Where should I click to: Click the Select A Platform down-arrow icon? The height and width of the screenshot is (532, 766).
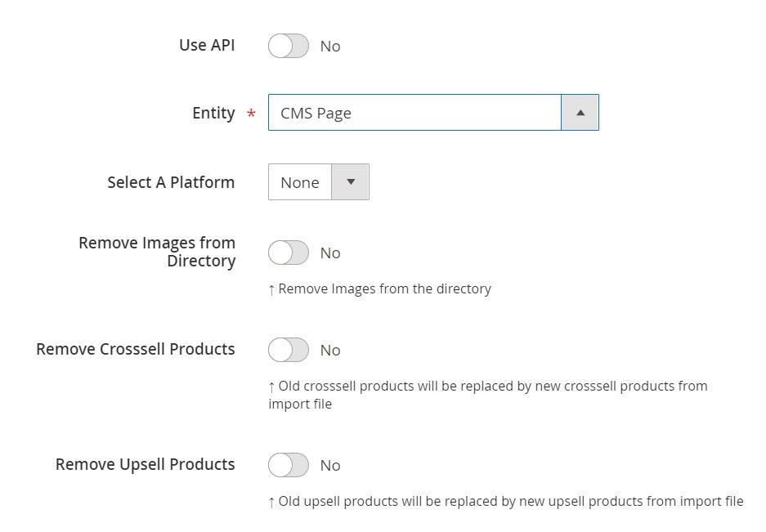point(350,182)
